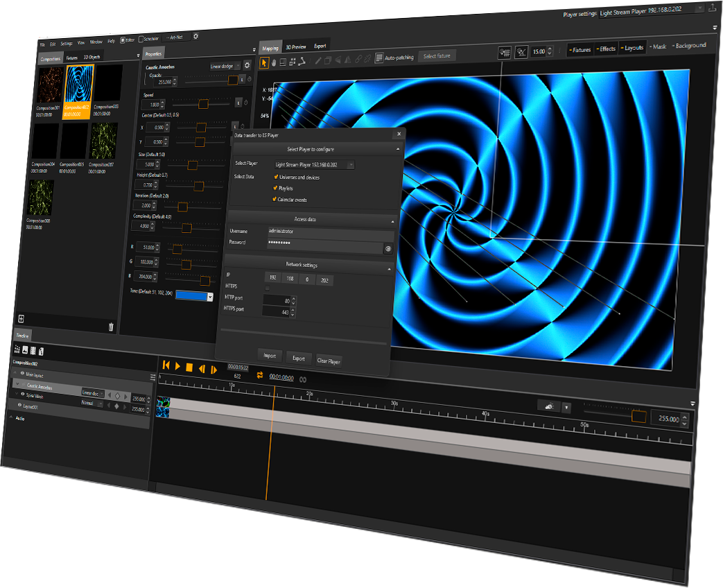
Task: Uncheck the Playlists checkbox
Action: pyautogui.click(x=275, y=188)
